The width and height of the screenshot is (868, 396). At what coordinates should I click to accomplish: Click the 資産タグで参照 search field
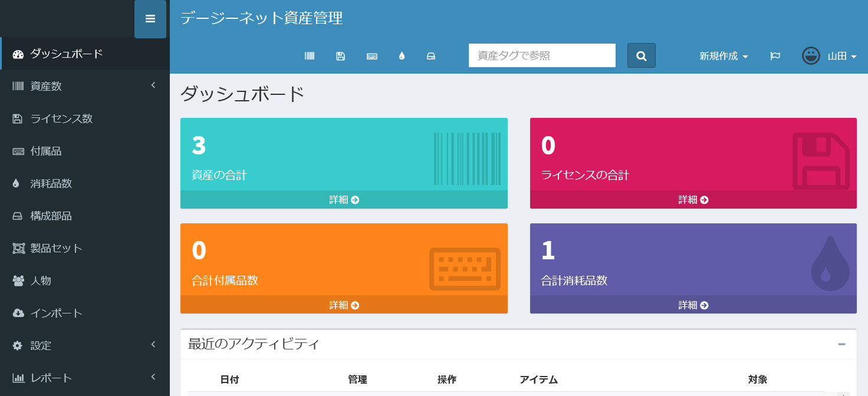pyautogui.click(x=542, y=56)
